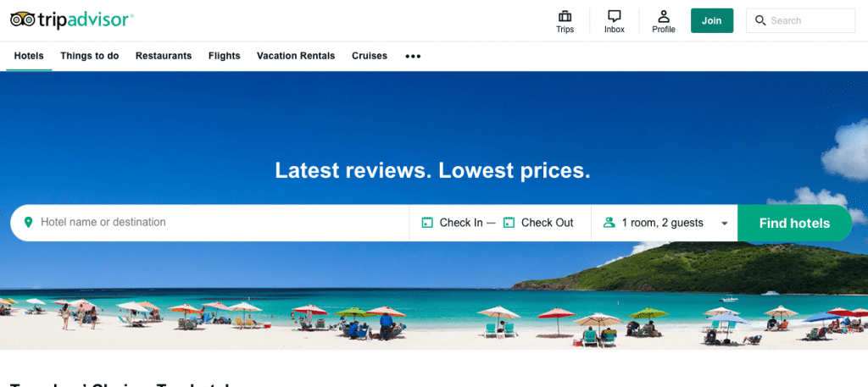This screenshot has width=868, height=387.
Task: Open Vacation Rentals section
Action: point(296,56)
